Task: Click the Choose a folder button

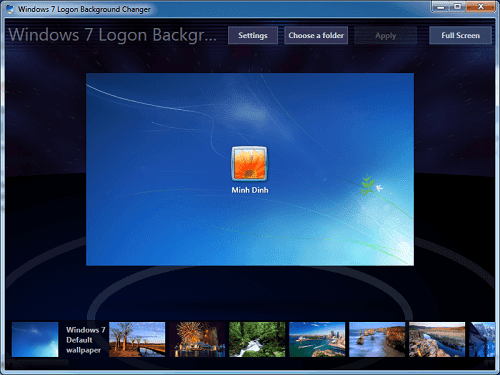Action: click(x=316, y=35)
